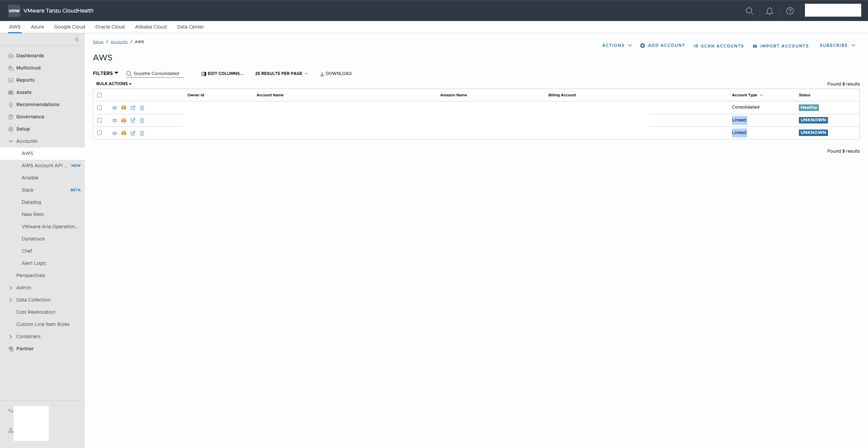868x448 pixels.
Task: Open Recommendations in the sidebar menu
Action: [x=38, y=104]
